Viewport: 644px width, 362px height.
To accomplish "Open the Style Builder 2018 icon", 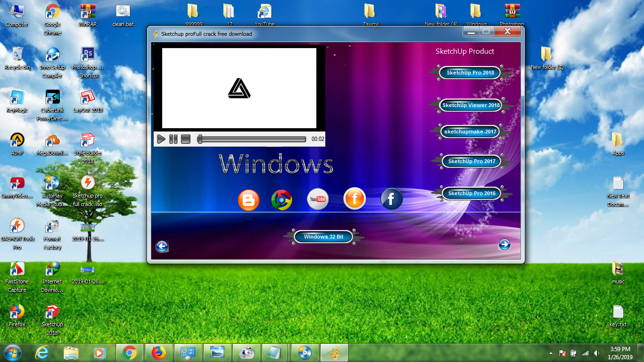I will [x=88, y=148].
